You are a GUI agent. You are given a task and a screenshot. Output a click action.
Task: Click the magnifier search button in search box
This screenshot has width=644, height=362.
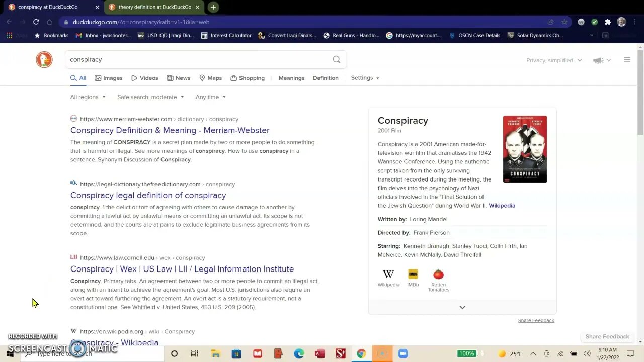click(337, 59)
